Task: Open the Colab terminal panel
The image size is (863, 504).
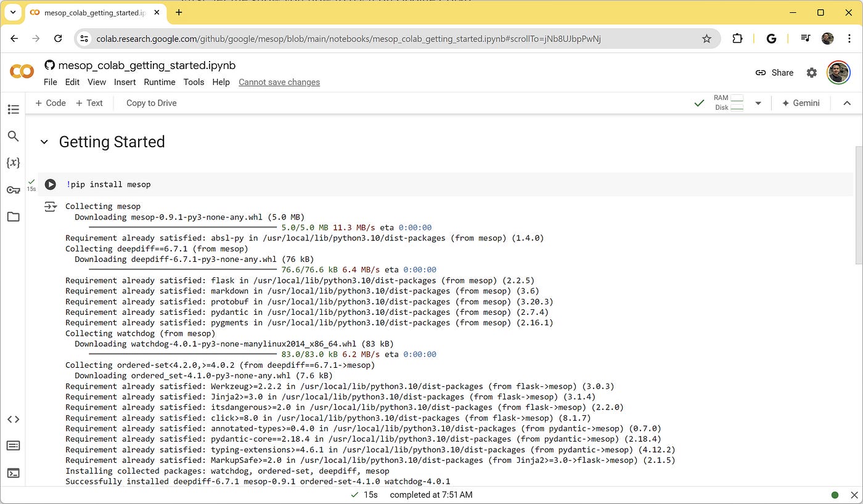Action: tap(14, 472)
